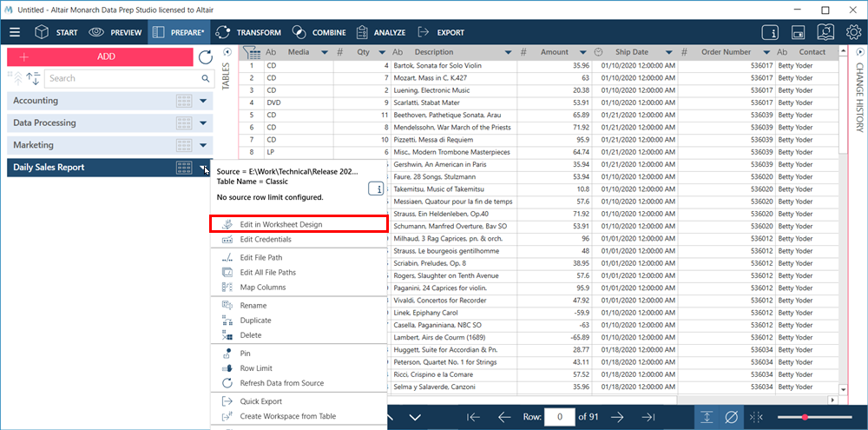Open the help book icon
Image resolution: width=868 pixels, height=430 pixels.
click(825, 32)
